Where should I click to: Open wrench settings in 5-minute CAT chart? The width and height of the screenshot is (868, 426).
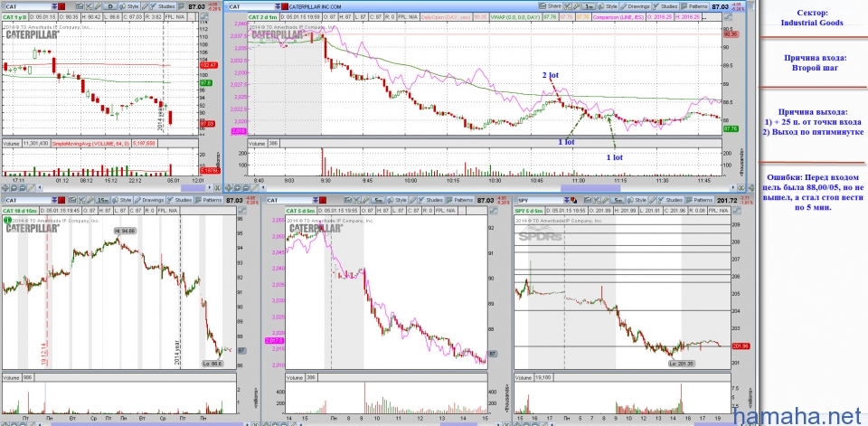click(365, 200)
